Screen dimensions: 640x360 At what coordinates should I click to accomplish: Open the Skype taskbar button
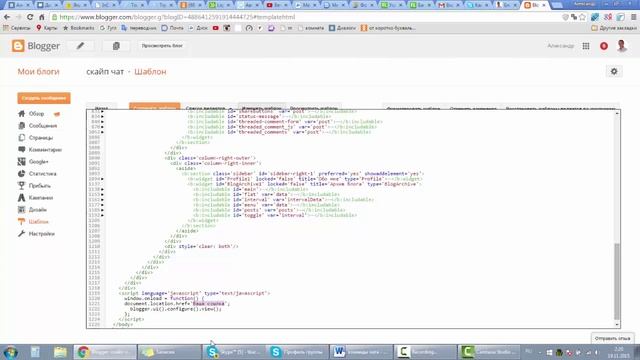[x=233, y=352]
